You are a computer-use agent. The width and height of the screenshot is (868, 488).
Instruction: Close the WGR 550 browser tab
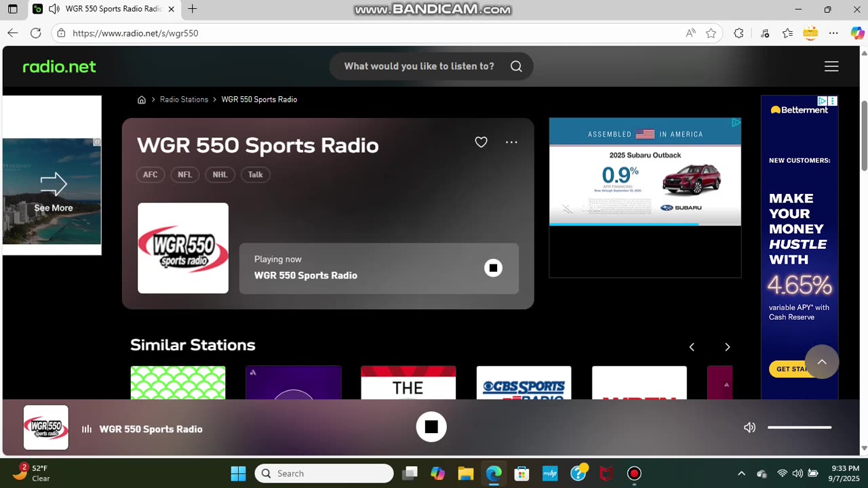point(171,9)
